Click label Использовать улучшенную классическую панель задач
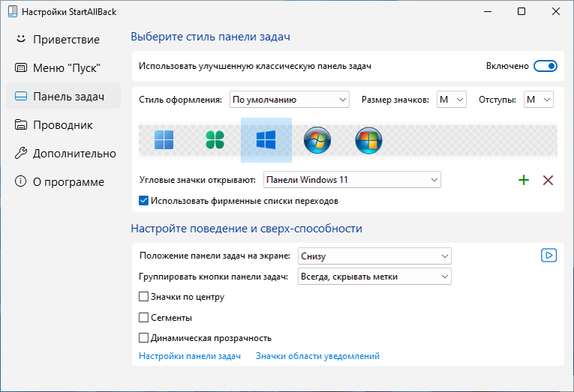Viewport: 574px width, 392px height. pos(255,66)
